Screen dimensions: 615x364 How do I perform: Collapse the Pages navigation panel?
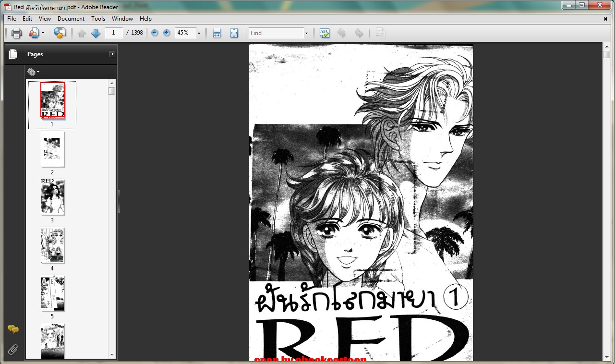coord(112,54)
